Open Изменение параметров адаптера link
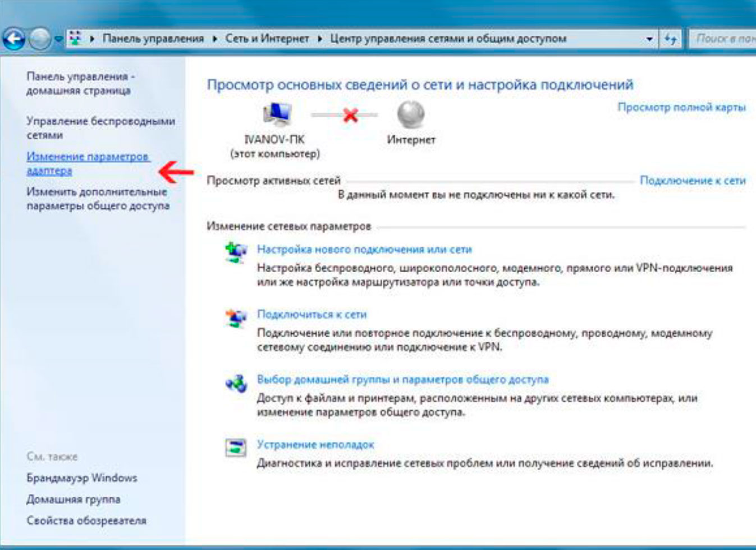Image resolution: width=756 pixels, height=550 pixels. point(88,163)
